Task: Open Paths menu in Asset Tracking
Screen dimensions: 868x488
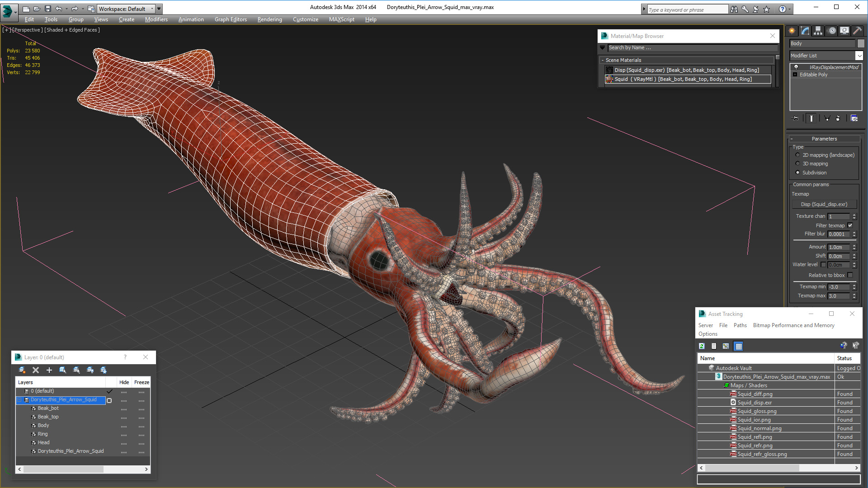Action: point(740,325)
